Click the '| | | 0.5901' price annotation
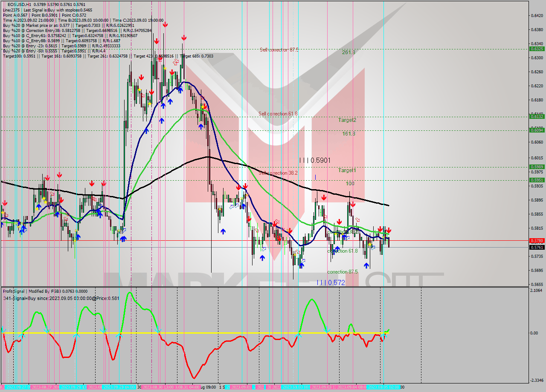This screenshot has height=392, width=546. [x=315, y=160]
